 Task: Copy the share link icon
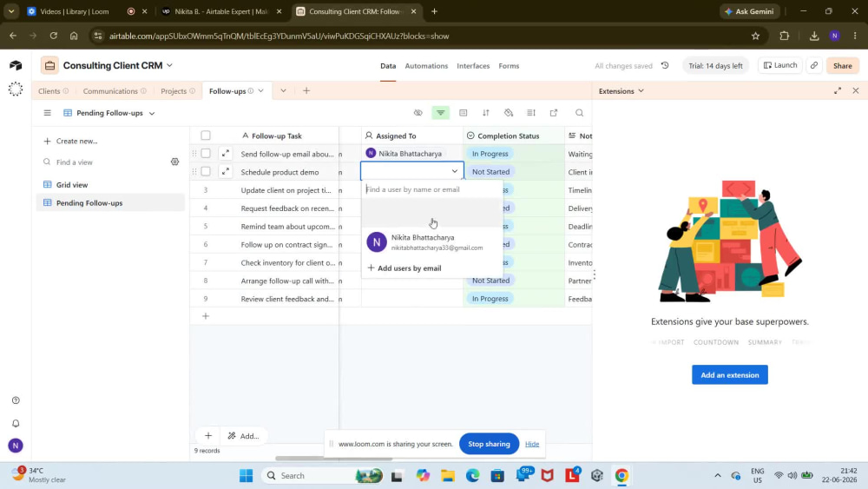click(814, 65)
